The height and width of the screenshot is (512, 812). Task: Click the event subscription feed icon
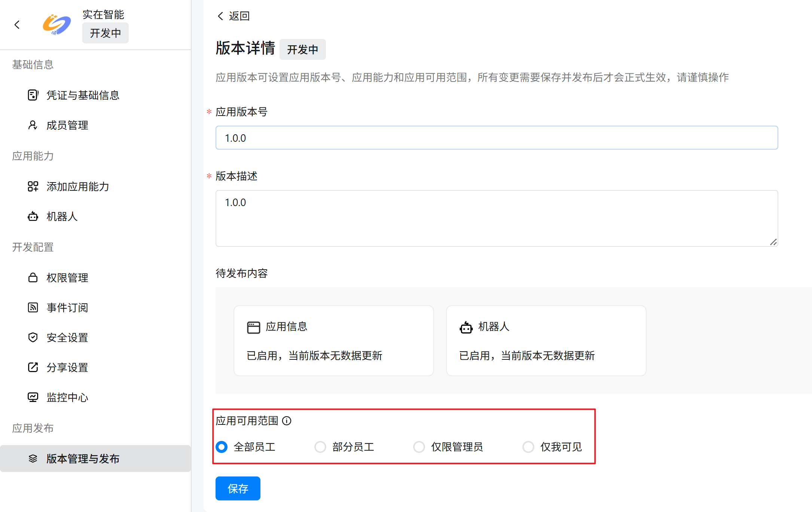click(x=33, y=307)
